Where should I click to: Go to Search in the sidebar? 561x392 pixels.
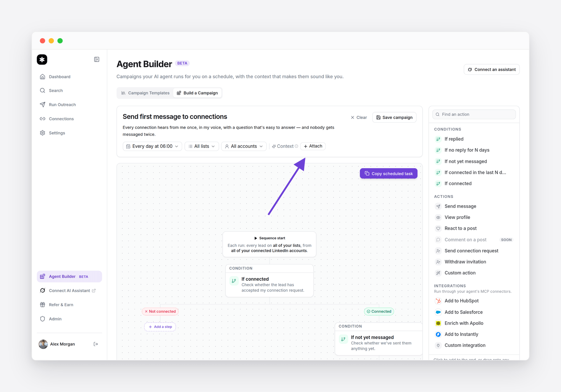(69, 90)
